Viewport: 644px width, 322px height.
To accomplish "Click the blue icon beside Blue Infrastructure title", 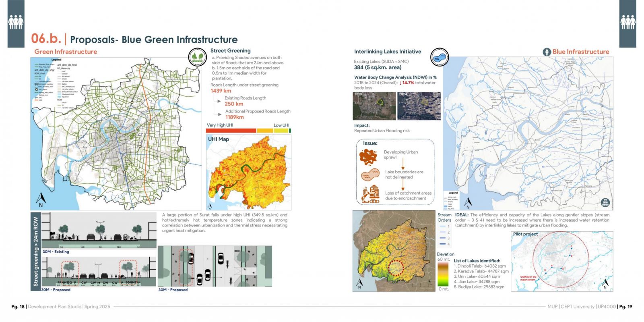I will point(547,52).
